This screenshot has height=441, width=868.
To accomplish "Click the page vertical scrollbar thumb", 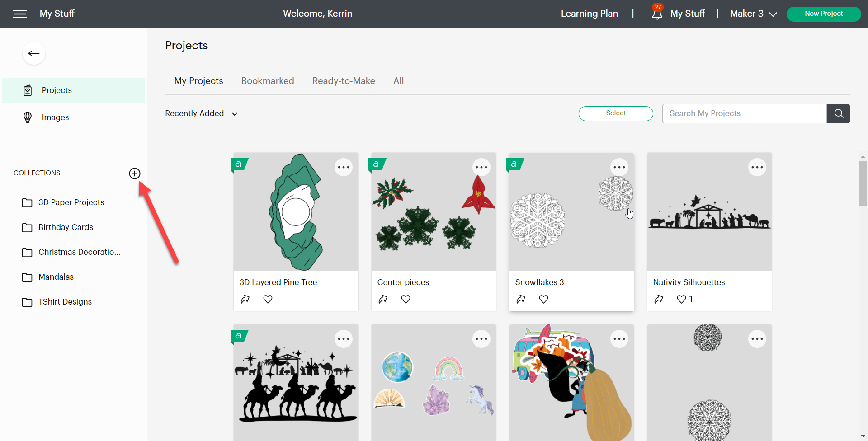I will tap(863, 183).
